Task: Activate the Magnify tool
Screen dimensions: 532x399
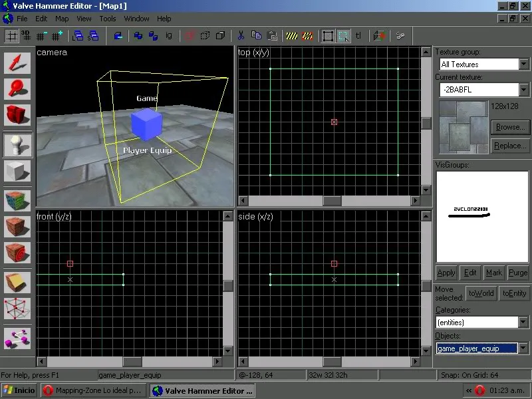Action: [x=17, y=88]
